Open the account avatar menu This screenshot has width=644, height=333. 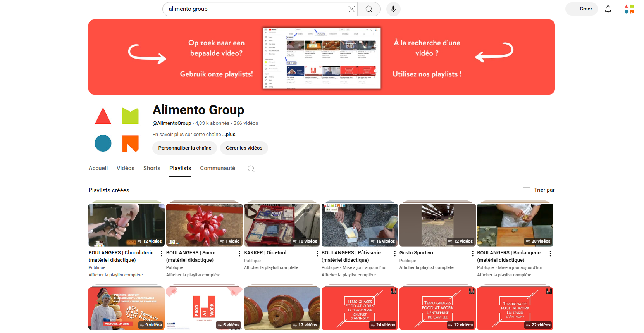(x=629, y=9)
